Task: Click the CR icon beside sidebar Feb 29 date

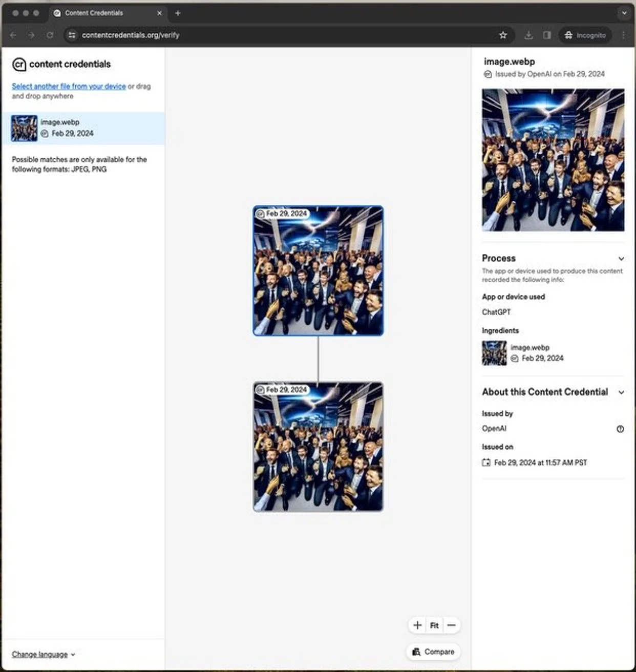Action: tap(45, 134)
